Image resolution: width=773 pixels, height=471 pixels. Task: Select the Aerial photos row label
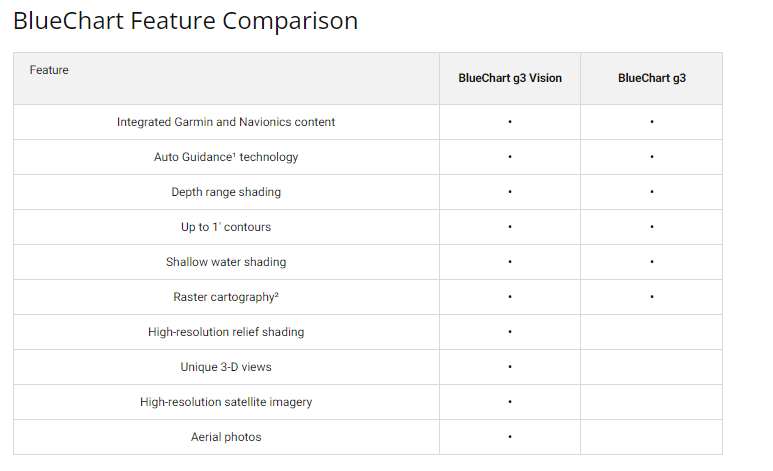tap(226, 437)
